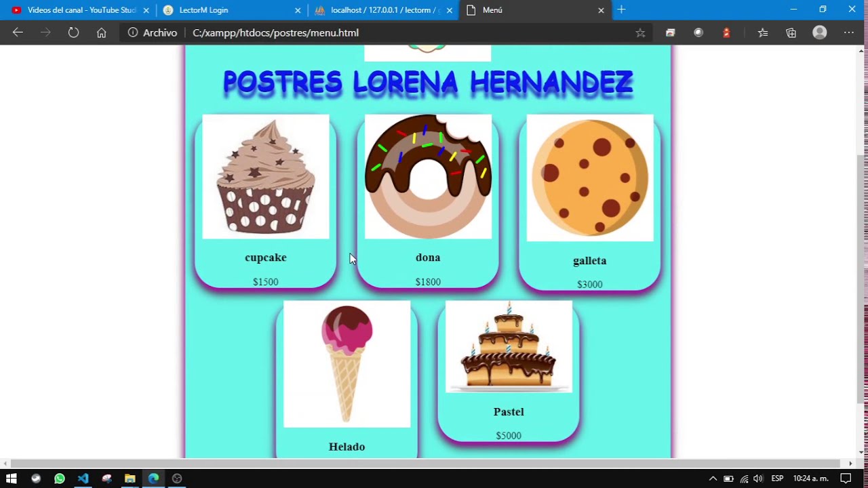Go back to the previous page

[x=18, y=33]
